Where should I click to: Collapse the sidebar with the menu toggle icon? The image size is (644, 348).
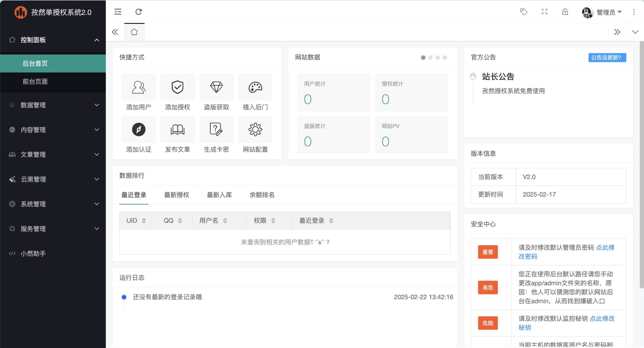pos(118,12)
